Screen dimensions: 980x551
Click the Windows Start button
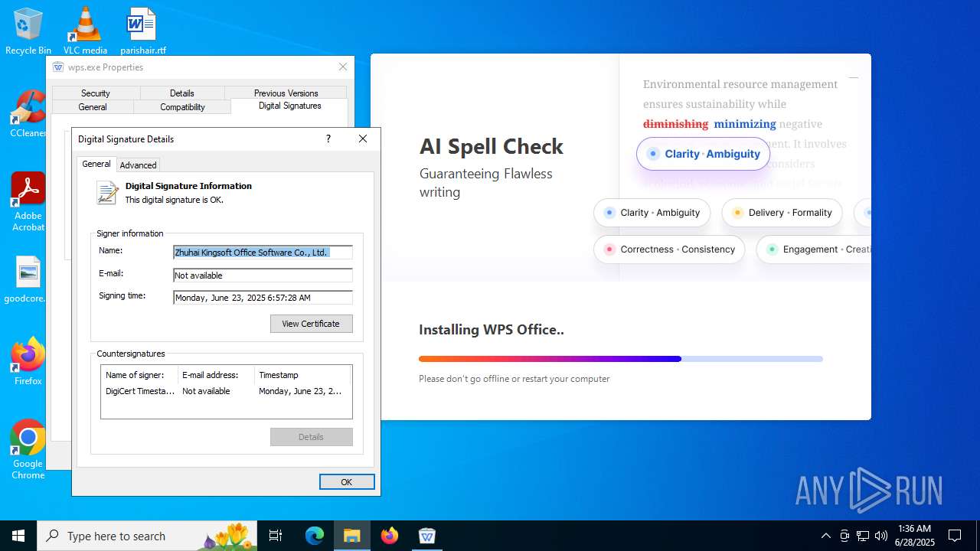click(x=18, y=536)
